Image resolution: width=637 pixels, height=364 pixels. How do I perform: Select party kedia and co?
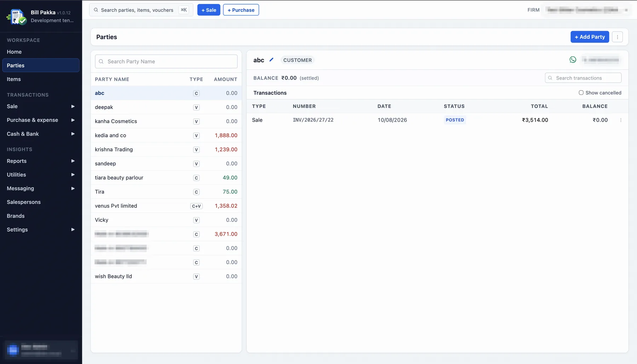[166, 135]
